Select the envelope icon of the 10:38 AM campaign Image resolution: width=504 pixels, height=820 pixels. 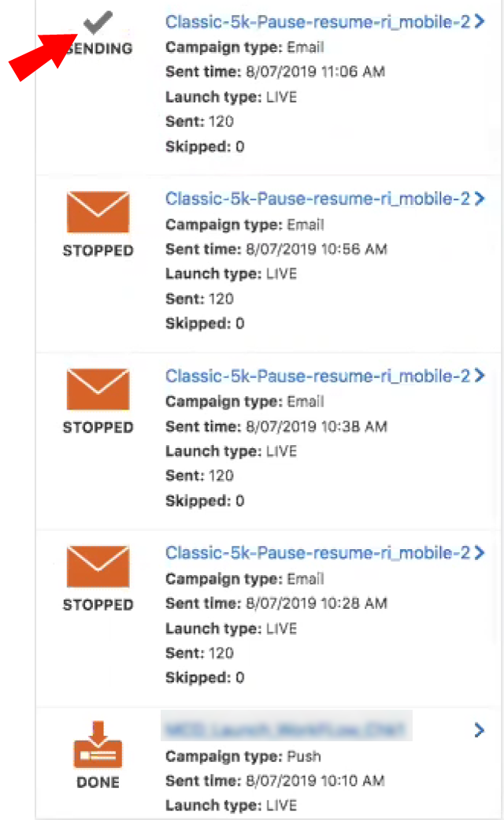click(98, 389)
